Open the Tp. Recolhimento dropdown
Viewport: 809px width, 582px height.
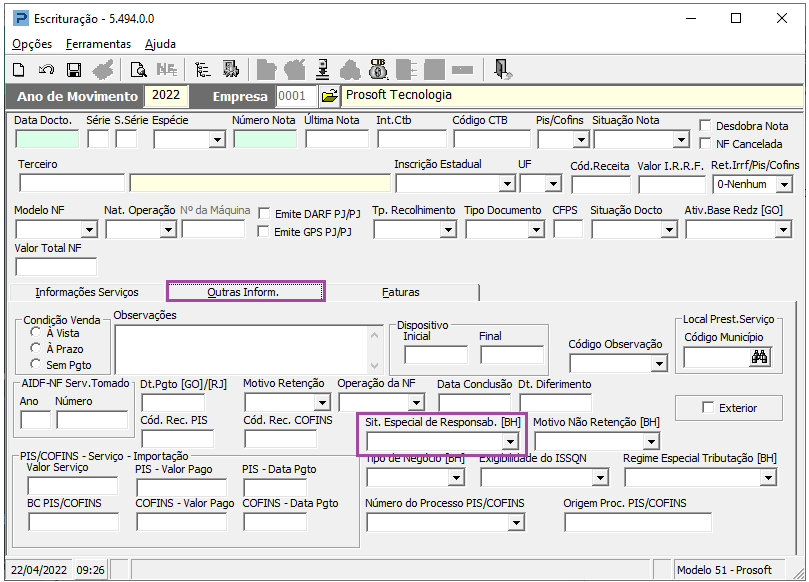[448, 229]
